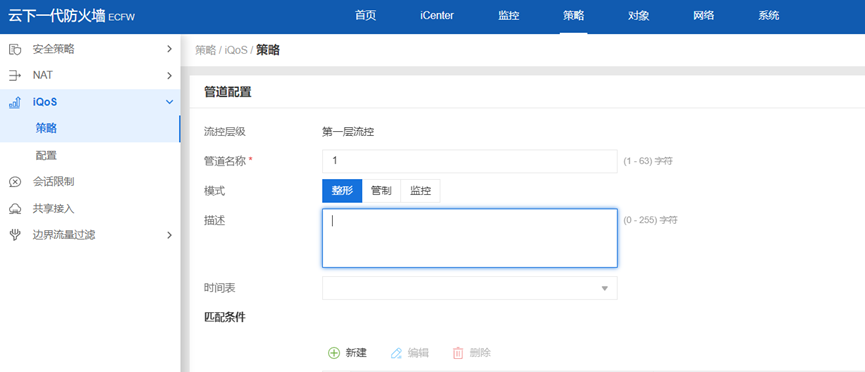Click the 策略 breadcrumb root link
Viewport: 865px width, 372px height.
(205, 50)
